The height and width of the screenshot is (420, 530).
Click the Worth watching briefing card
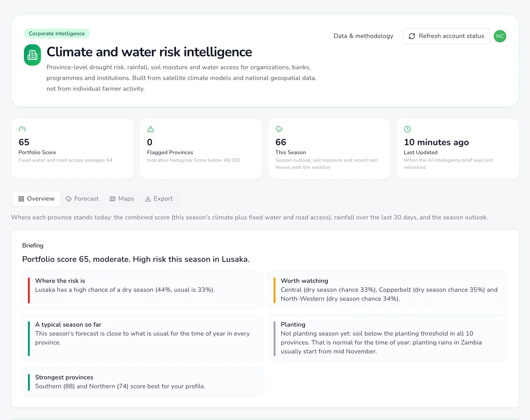point(388,290)
